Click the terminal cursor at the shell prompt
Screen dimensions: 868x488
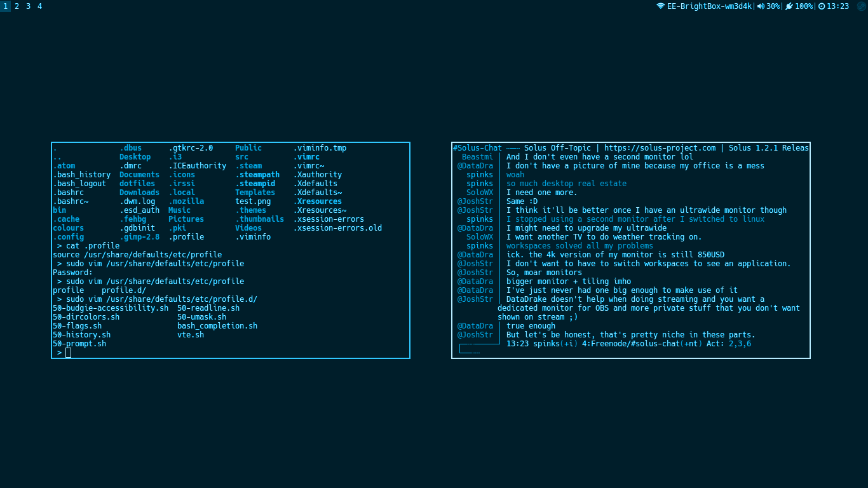[x=68, y=353]
